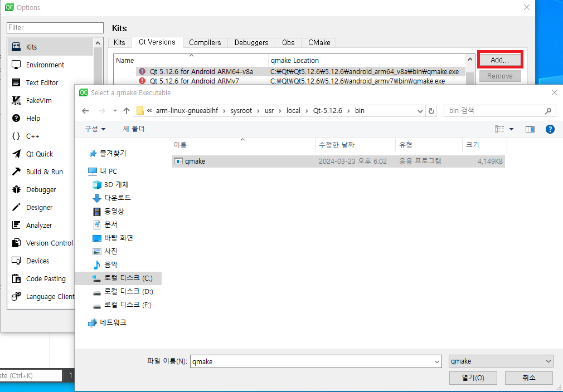Toggle the preview pane in file dialog
563x392 pixels.
530,129
